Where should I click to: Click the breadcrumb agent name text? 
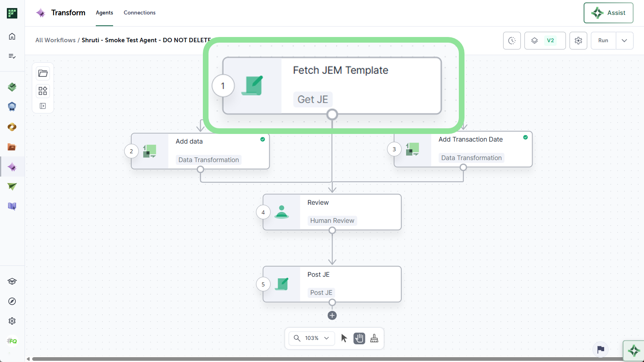click(x=147, y=40)
